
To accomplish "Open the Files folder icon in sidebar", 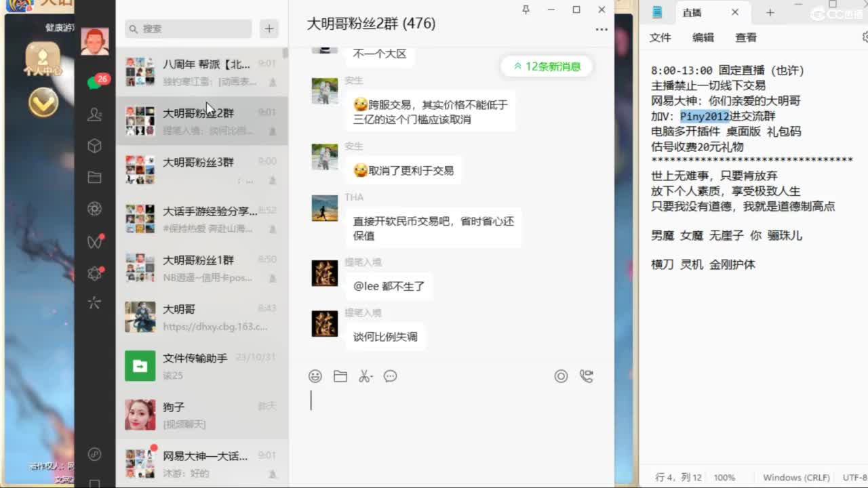I will [95, 178].
